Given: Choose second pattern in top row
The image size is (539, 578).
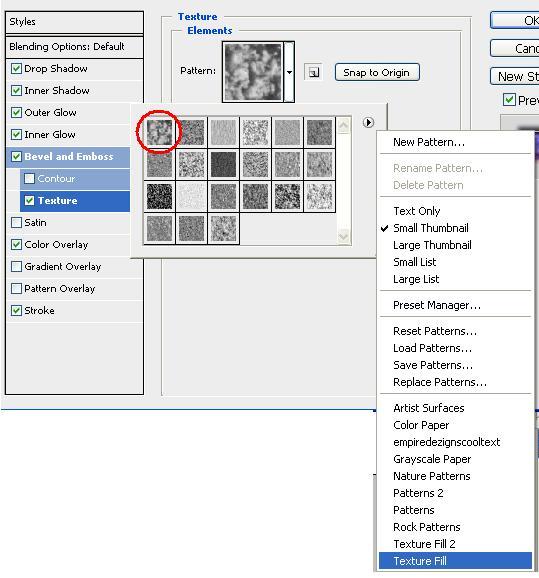Looking at the screenshot, I should click(x=191, y=132).
